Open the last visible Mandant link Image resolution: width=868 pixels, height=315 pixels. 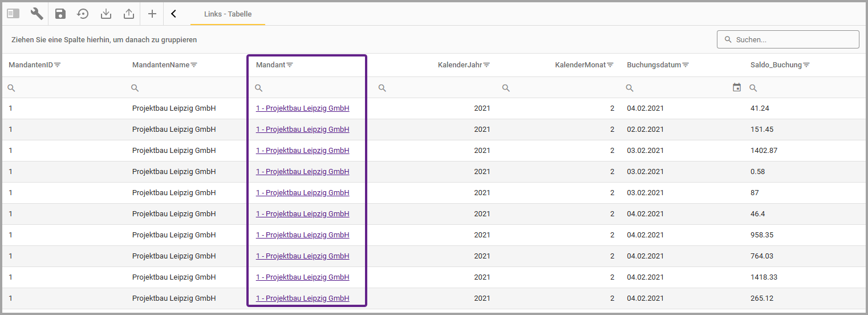coord(302,298)
